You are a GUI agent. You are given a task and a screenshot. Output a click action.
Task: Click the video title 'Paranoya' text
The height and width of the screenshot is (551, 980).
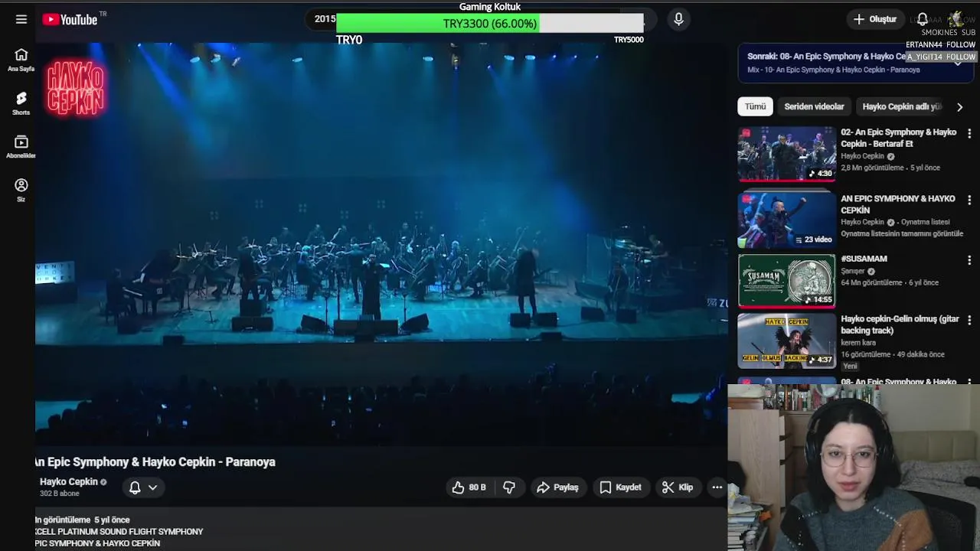(x=250, y=461)
